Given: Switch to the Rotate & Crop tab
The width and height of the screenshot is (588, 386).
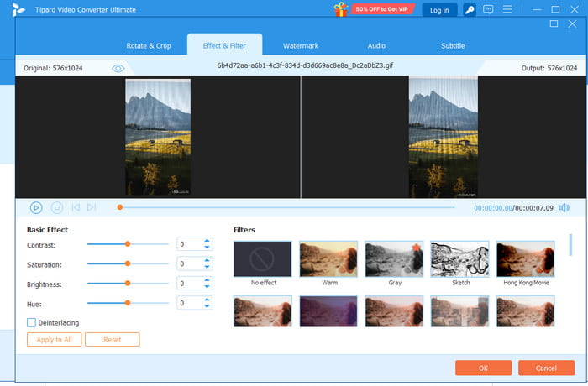Looking at the screenshot, I should tap(149, 45).
